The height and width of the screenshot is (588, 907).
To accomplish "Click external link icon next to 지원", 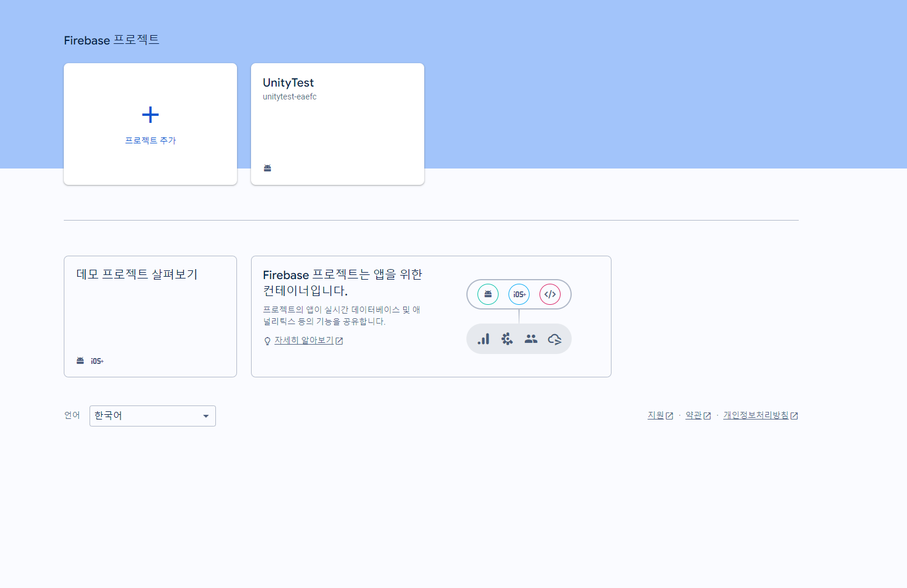I will pos(669,415).
